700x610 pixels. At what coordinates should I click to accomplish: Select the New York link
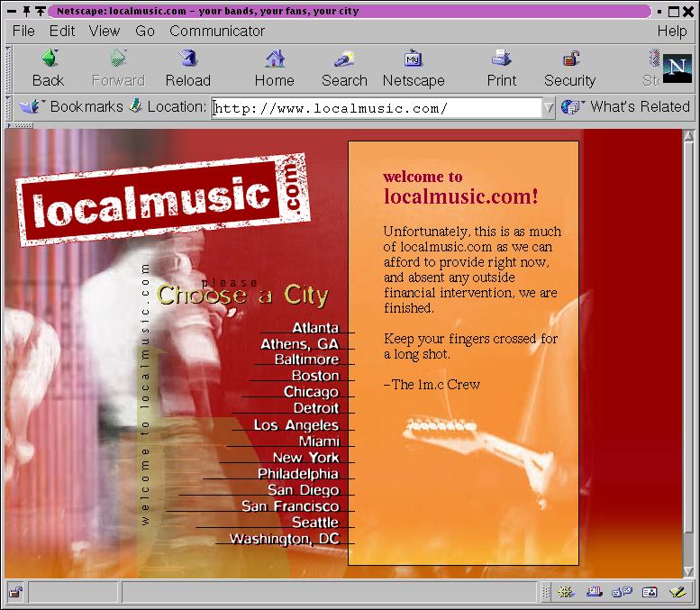305,458
